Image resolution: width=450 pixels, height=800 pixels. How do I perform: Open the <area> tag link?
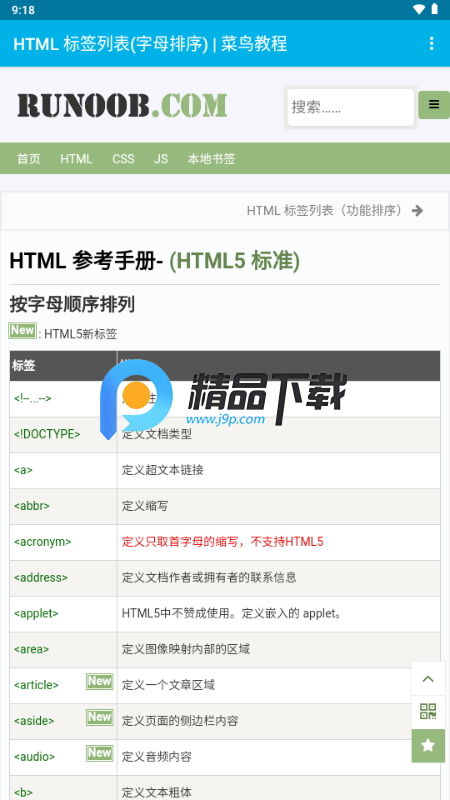(x=31, y=649)
